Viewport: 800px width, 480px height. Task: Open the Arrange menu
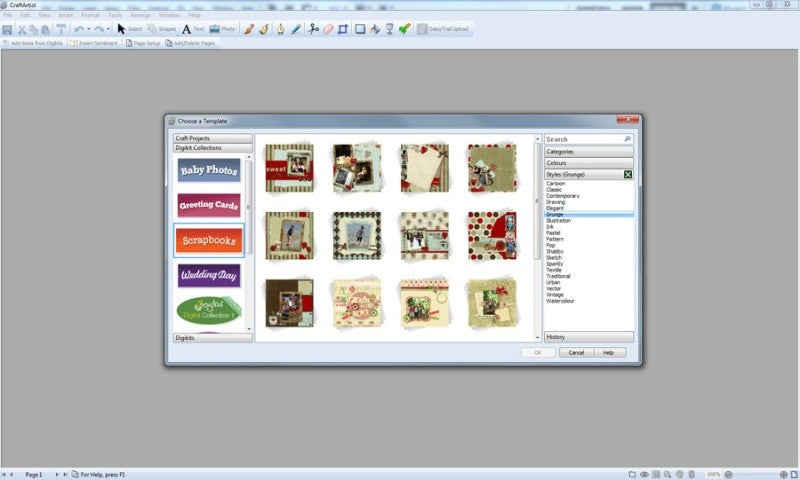(140, 15)
